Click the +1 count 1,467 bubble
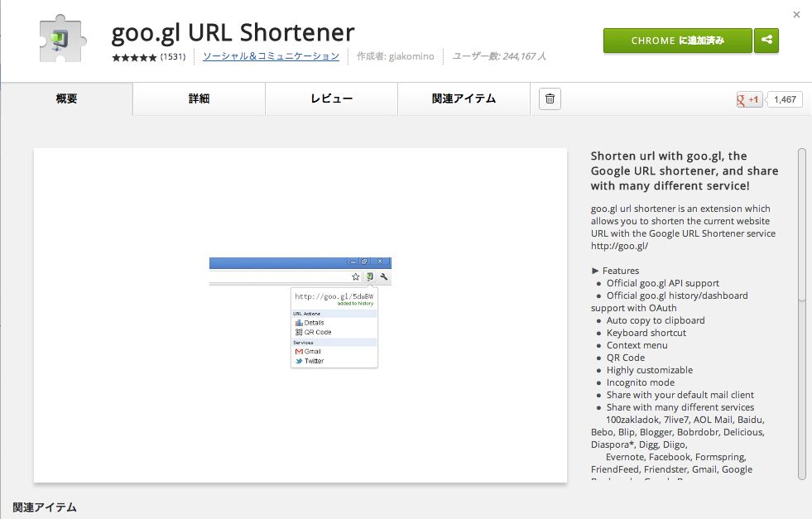This screenshot has height=519, width=812. (x=785, y=99)
